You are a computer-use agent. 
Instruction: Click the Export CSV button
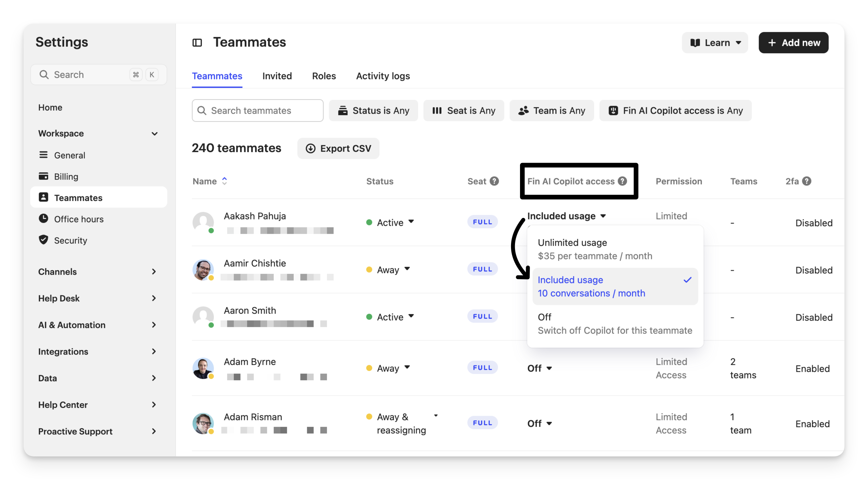[338, 149]
